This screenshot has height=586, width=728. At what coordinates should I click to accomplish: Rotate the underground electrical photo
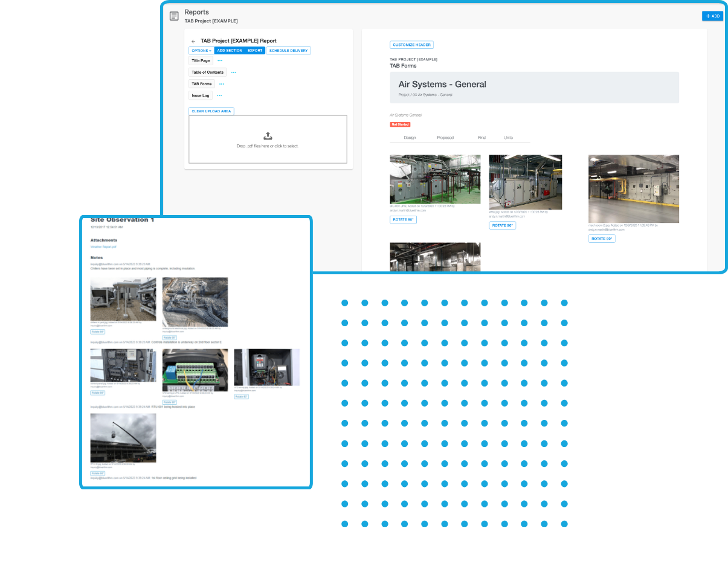tap(170, 338)
